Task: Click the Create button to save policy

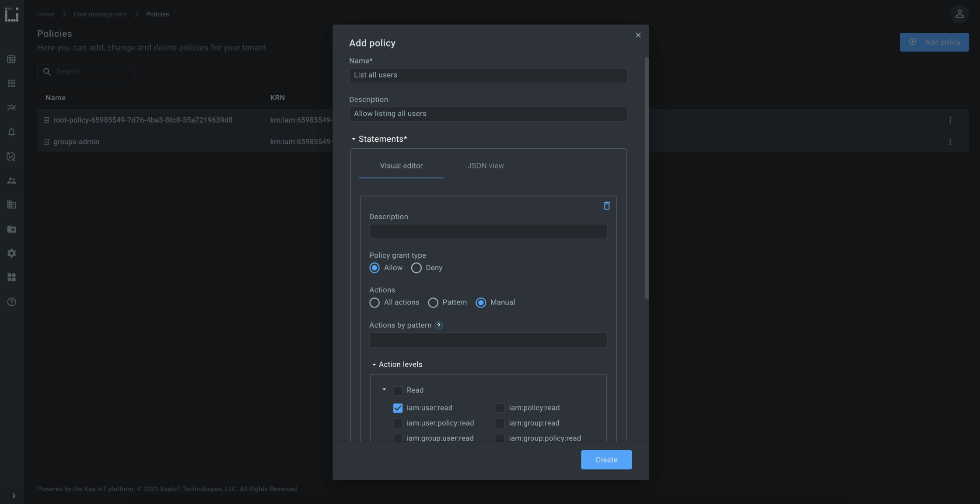Action: click(606, 460)
